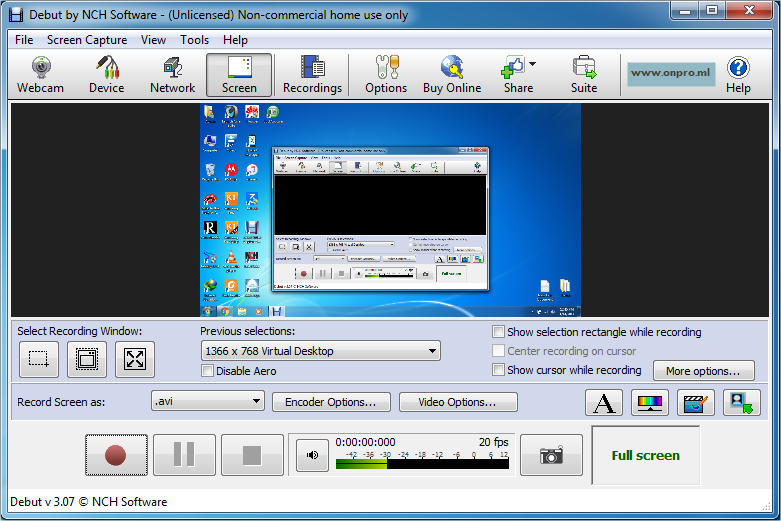Open the .avi format dropdown
Screen dimensions: 781x521
pos(208,401)
